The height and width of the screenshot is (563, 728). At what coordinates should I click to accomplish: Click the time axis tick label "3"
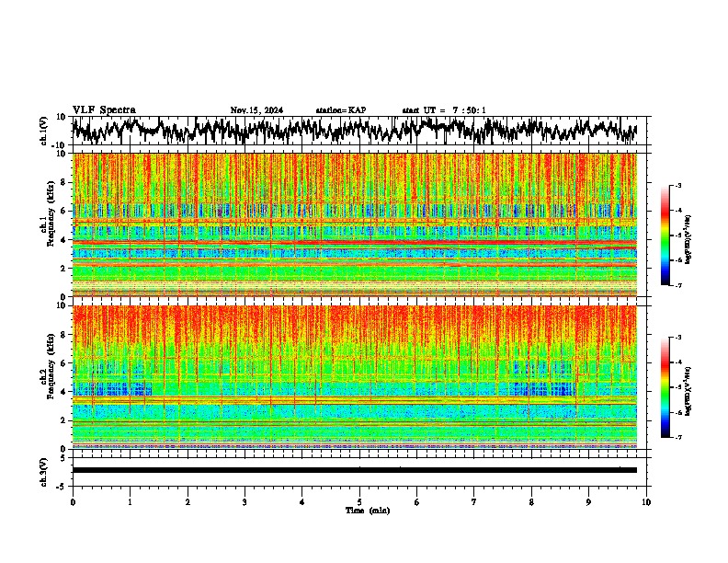point(245,502)
